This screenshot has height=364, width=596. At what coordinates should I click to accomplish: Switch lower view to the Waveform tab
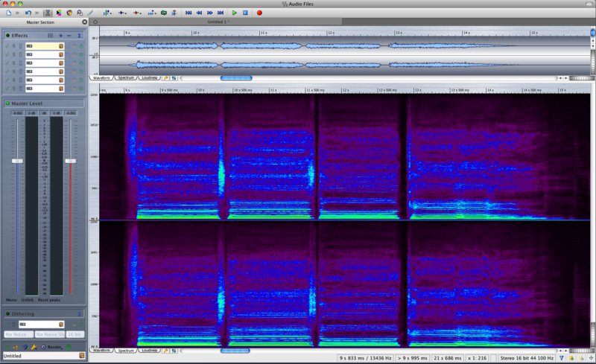(x=101, y=351)
